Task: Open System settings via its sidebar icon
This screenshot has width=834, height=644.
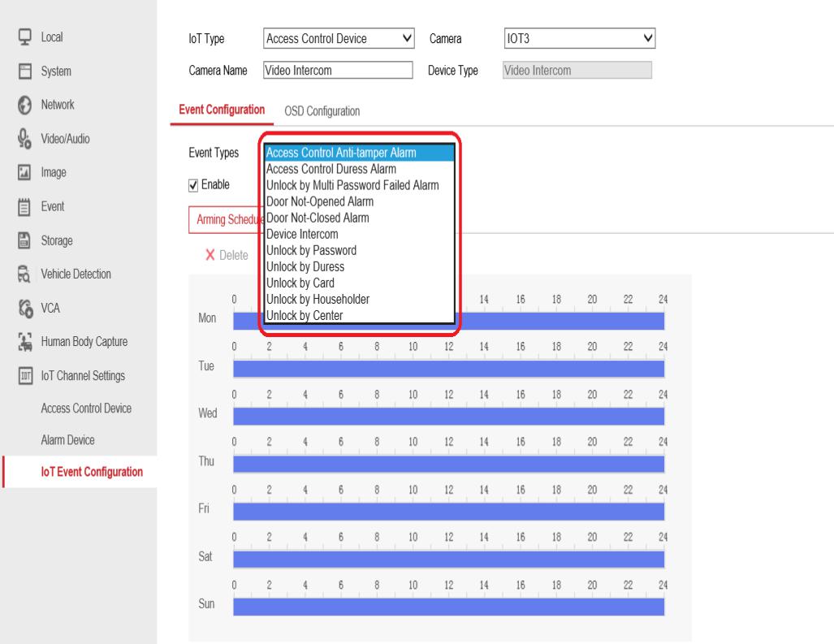Action: [24, 71]
